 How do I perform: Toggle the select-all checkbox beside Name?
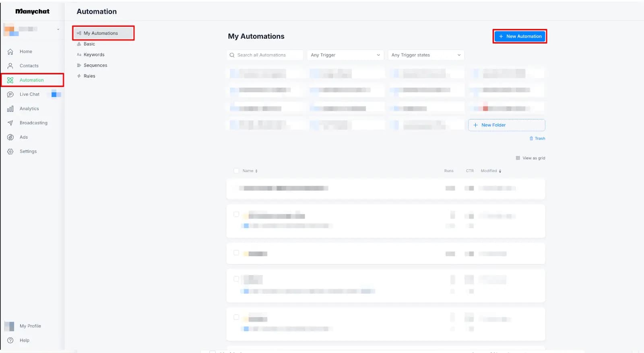(236, 171)
